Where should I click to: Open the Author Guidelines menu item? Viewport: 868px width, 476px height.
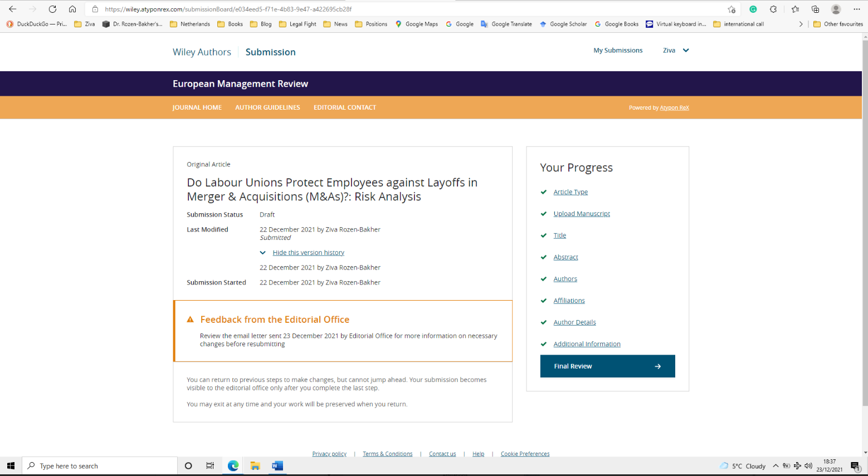tap(267, 107)
